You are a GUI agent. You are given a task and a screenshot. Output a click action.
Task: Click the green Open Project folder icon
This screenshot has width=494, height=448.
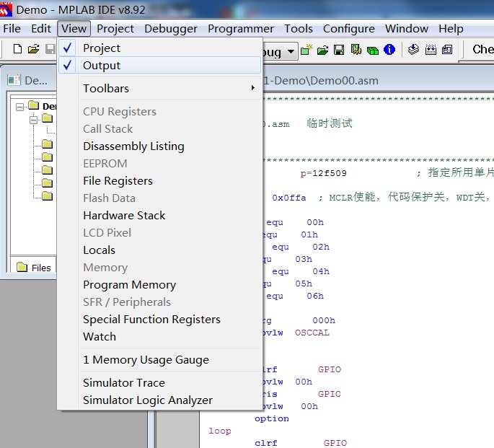coord(322,50)
